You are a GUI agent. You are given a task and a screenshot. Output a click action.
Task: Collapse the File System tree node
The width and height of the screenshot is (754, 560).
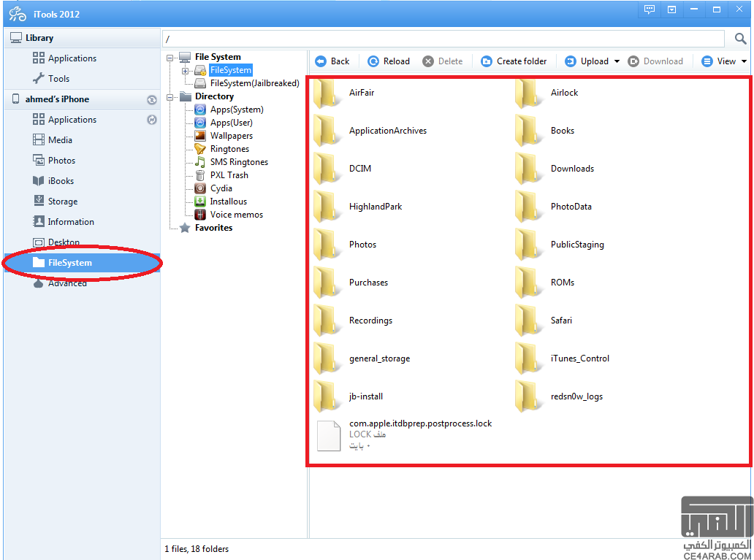[x=170, y=58]
